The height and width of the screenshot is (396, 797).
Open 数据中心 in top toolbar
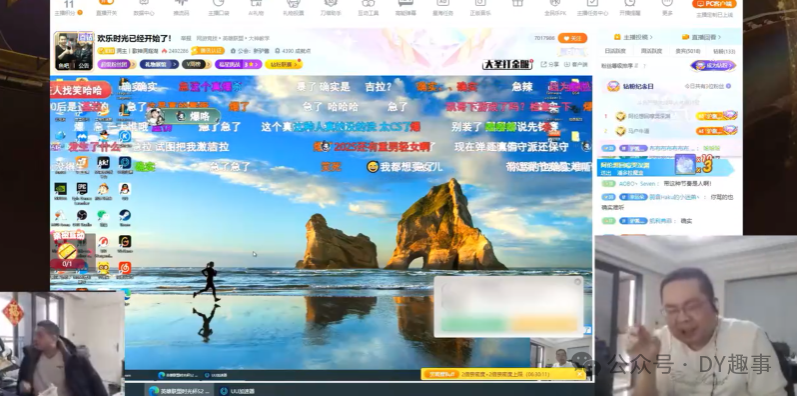tap(144, 8)
